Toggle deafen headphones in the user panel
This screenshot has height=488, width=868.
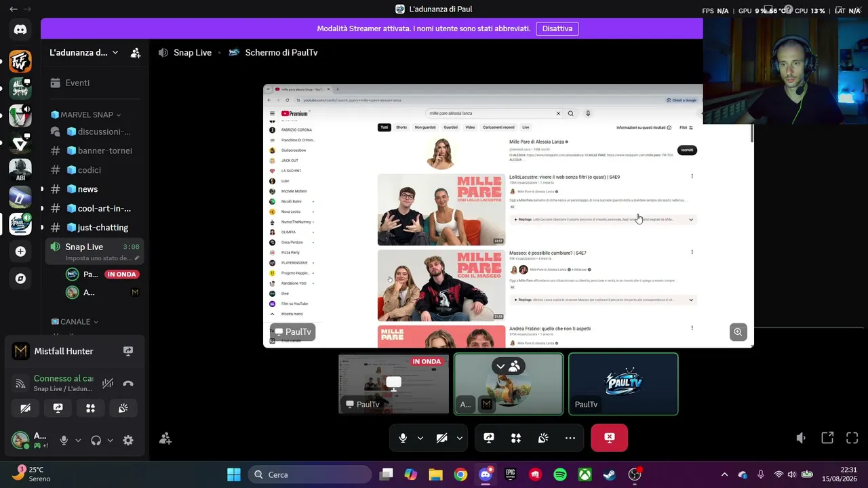point(96,441)
